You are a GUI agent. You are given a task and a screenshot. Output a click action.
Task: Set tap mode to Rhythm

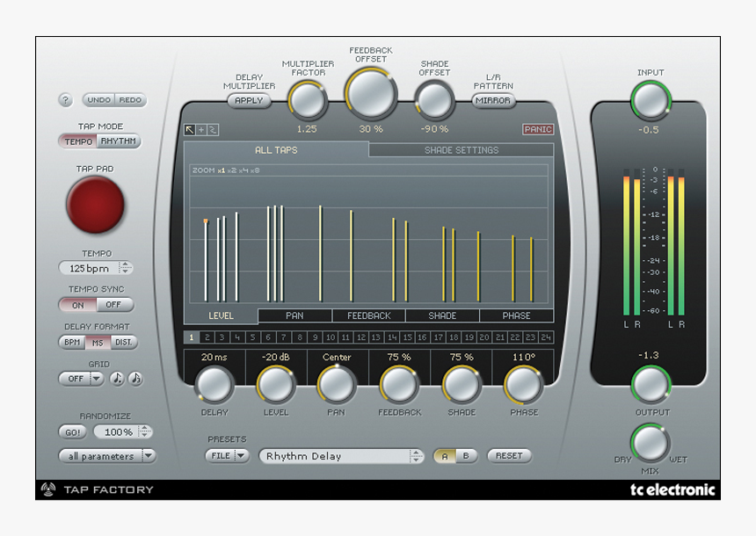pyautogui.click(x=119, y=141)
